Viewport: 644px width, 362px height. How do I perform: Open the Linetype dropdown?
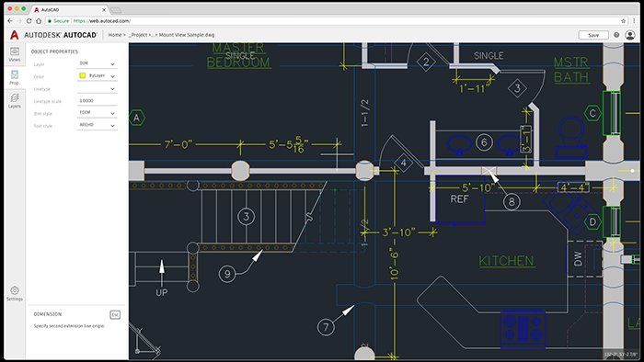pos(97,88)
